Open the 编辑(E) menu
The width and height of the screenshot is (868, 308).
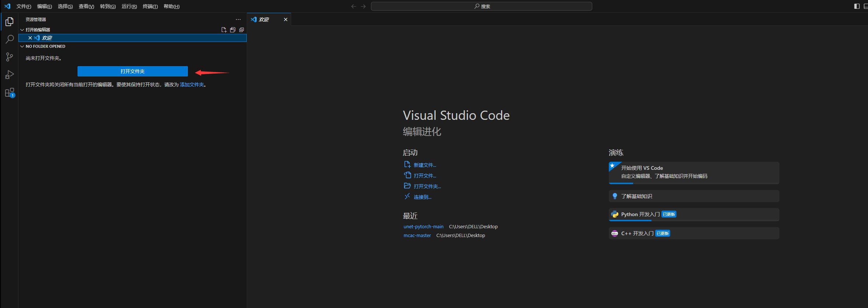(44, 6)
